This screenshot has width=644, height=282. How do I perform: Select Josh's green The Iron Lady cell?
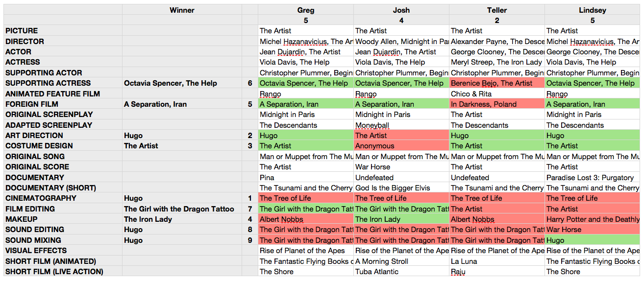pyautogui.click(x=401, y=219)
